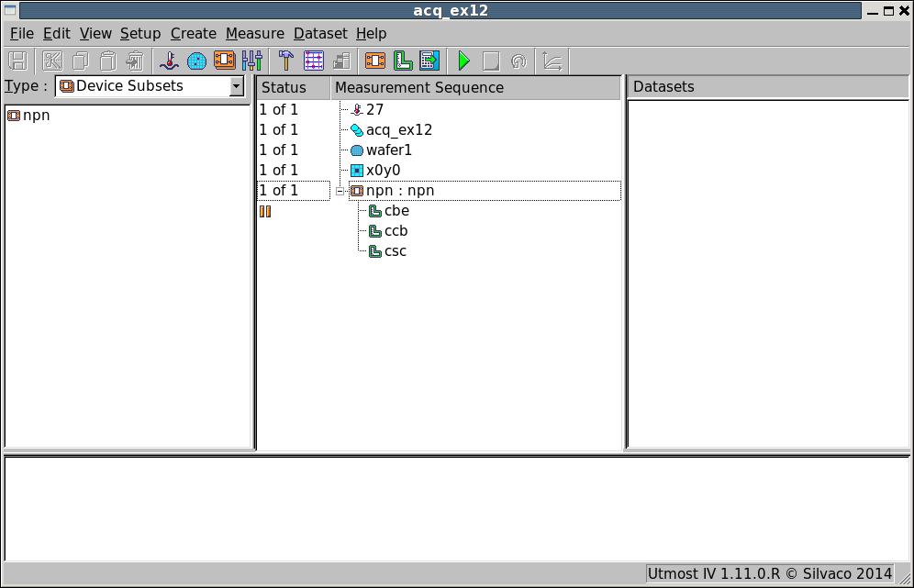The image size is (914, 588).
Task: Click the gray loop reset toolbar icon
Action: [518, 61]
